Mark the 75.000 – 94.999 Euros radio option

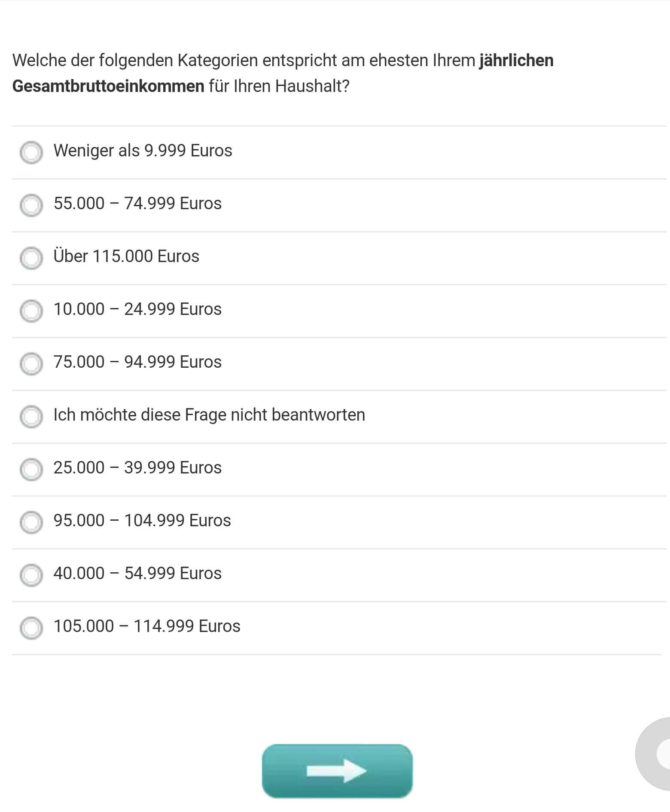[31, 363]
